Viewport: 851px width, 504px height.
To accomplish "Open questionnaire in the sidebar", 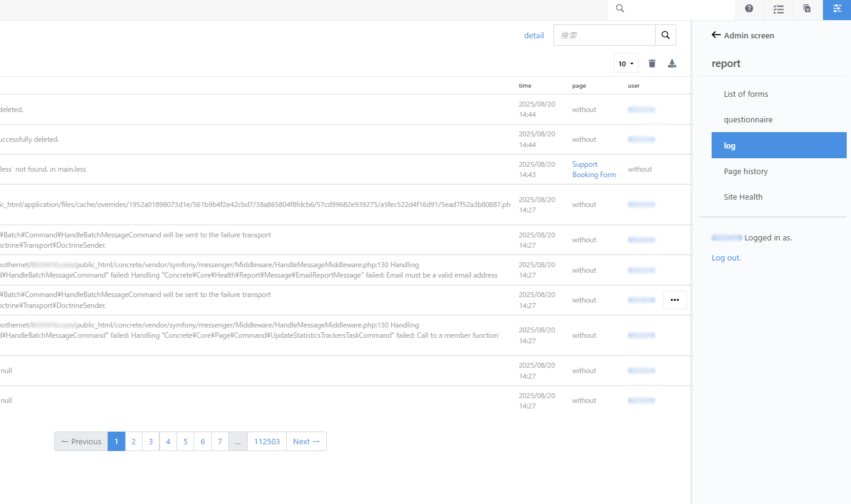I will coord(748,119).
